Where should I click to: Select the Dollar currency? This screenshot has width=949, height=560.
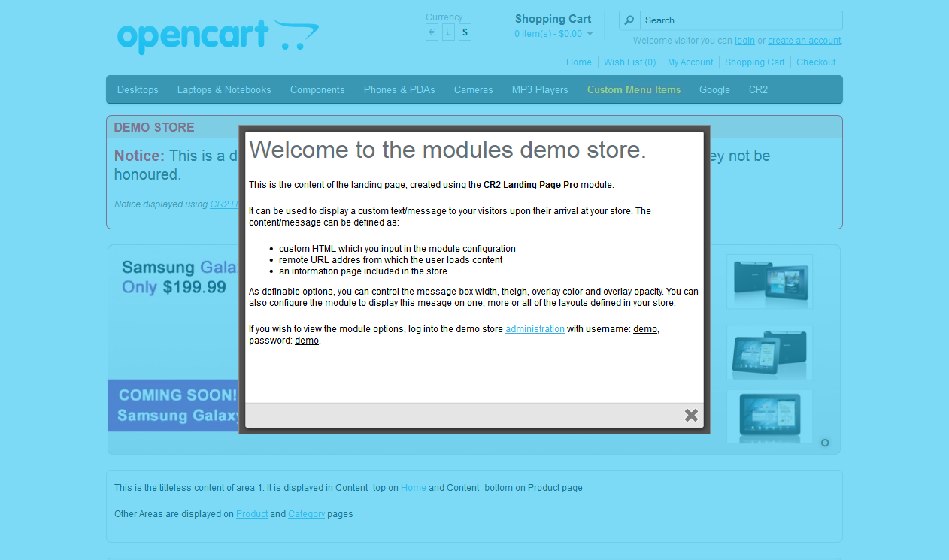[x=465, y=32]
